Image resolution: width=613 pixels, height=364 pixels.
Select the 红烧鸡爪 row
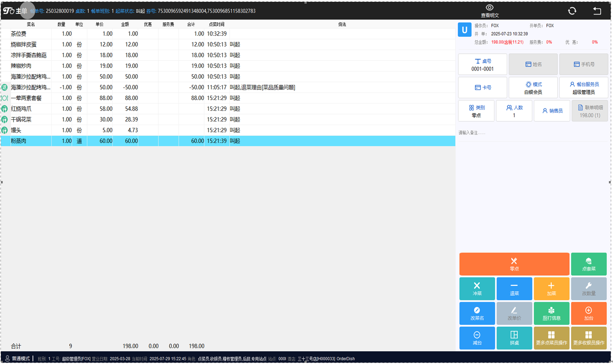(228, 109)
